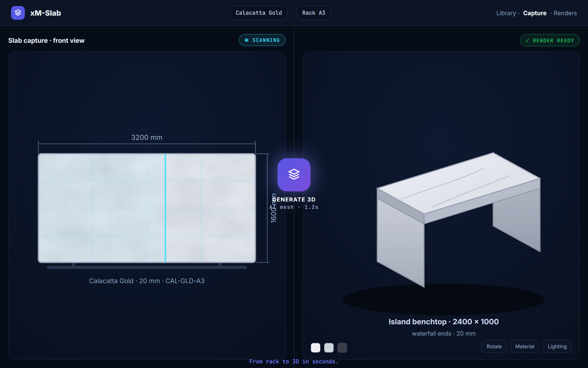Click the Rotate button
This screenshot has height=368, width=588.
494,346
